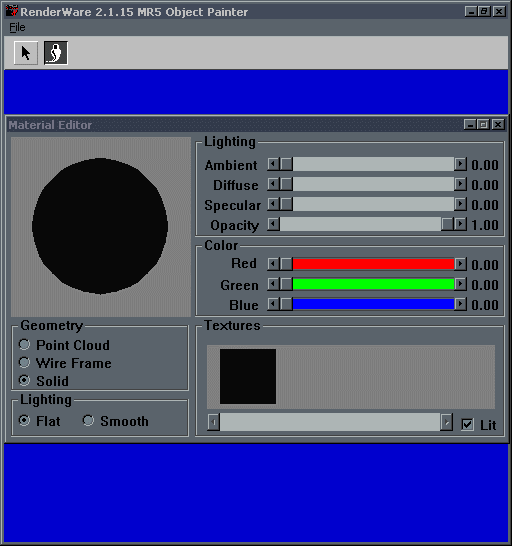Click inside the Blue color track
512x546 pixels.
click(373, 304)
